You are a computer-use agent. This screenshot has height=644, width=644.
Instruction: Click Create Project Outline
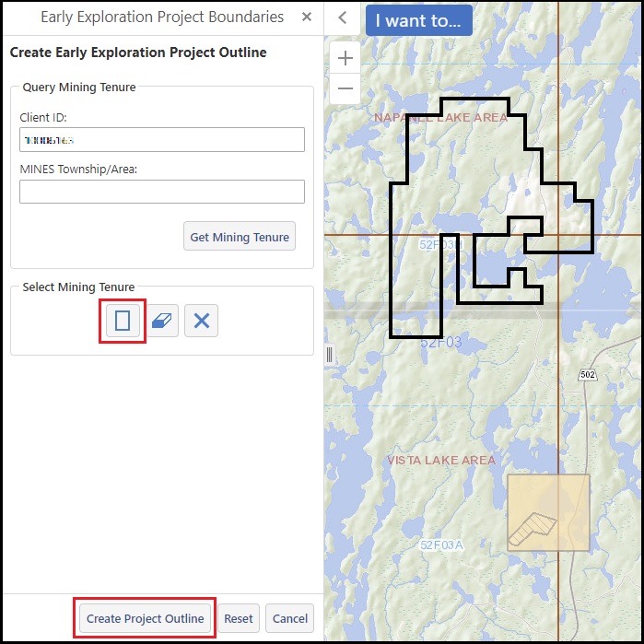(x=145, y=618)
